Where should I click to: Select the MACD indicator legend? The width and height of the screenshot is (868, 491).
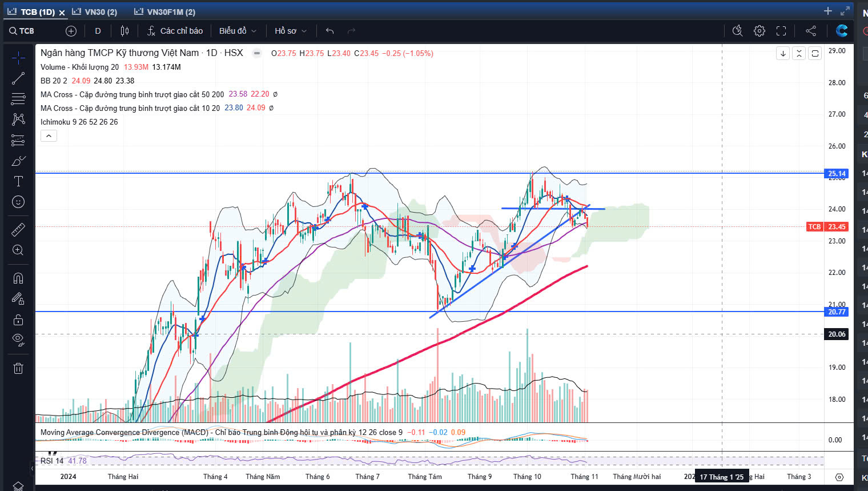coord(221,432)
